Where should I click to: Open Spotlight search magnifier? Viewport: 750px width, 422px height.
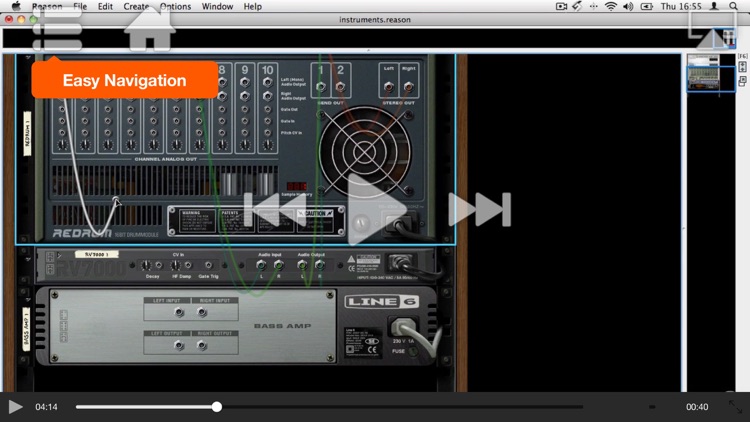coord(733,6)
